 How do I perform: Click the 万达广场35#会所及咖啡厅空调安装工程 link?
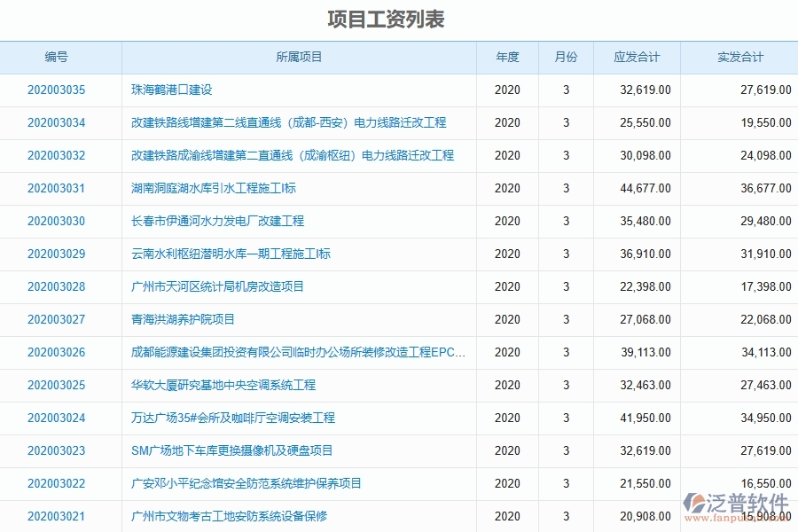(x=229, y=418)
